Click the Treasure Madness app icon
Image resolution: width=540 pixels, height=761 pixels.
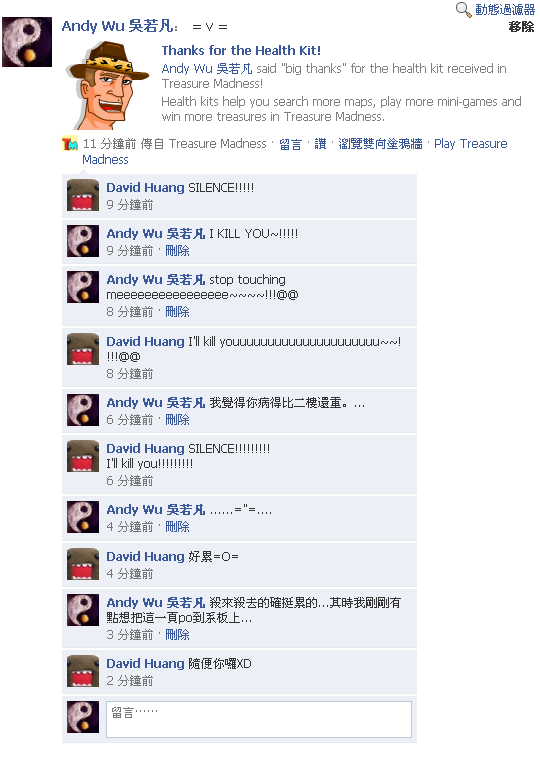[69, 144]
